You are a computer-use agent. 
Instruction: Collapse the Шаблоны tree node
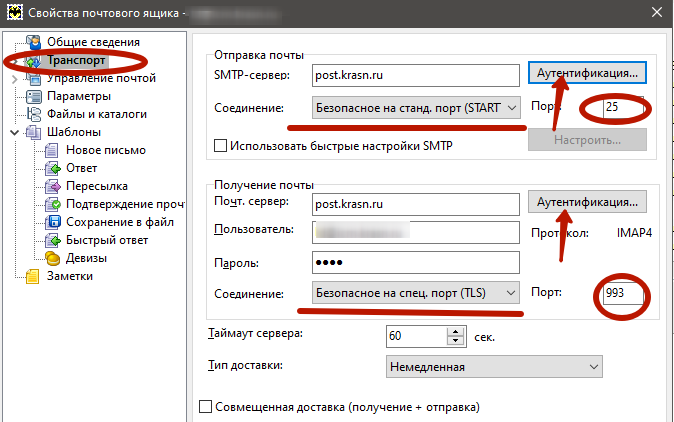[x=13, y=132]
